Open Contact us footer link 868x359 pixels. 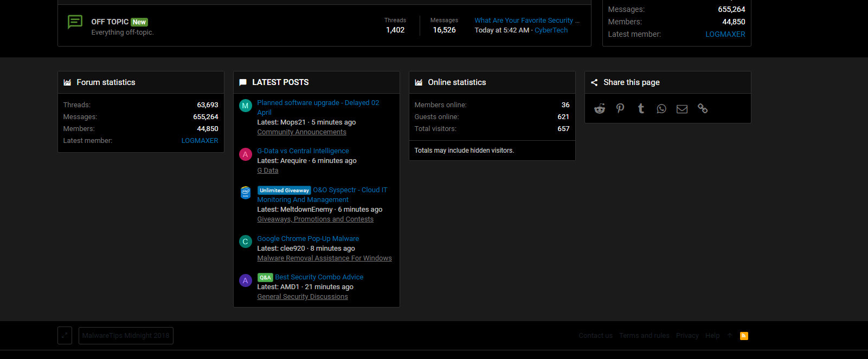(x=595, y=336)
